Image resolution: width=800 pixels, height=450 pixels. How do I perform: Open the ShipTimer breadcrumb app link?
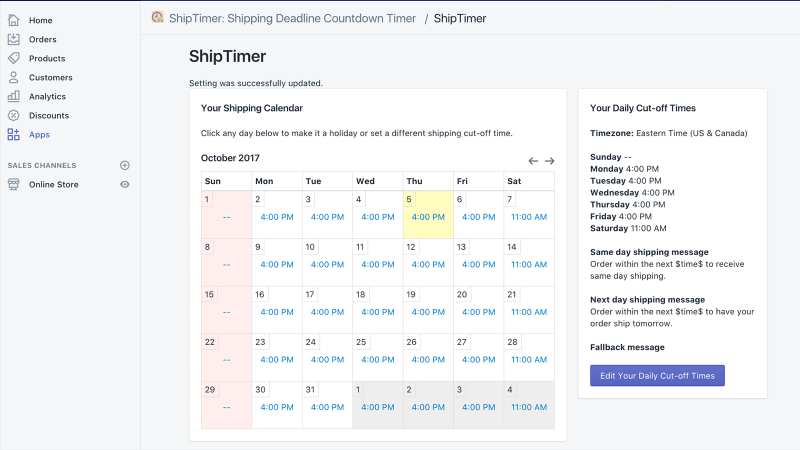(292, 18)
